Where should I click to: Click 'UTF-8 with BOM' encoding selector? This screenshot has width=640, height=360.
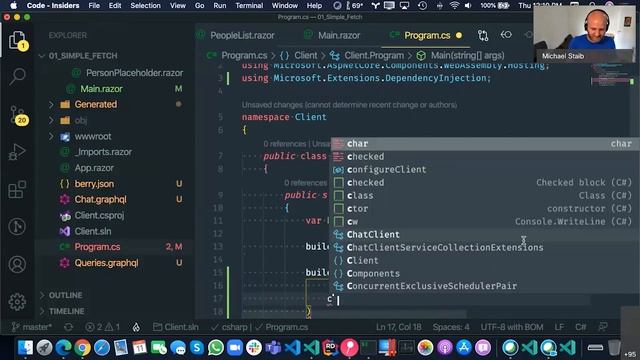512,327
